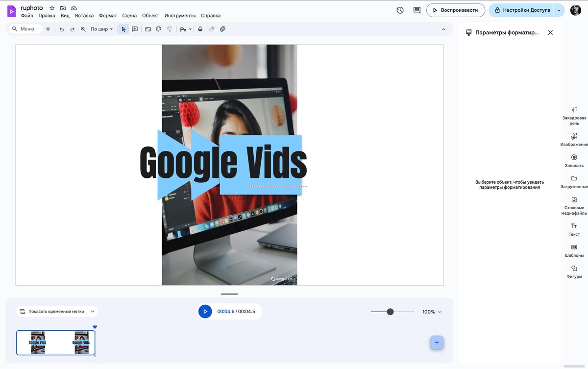Select the scene thumbnail in timeline
This screenshot has width=588, height=369.
(x=55, y=343)
